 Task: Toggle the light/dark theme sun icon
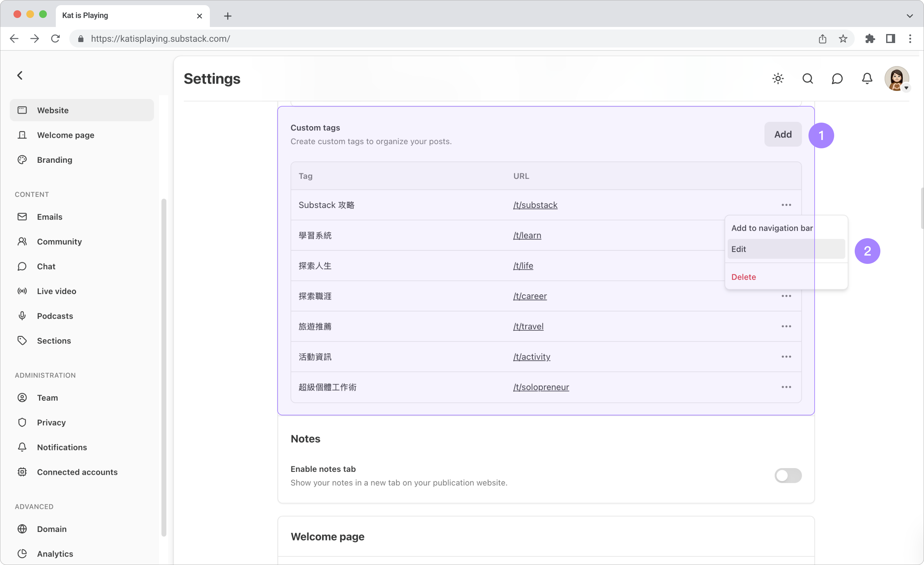point(778,79)
